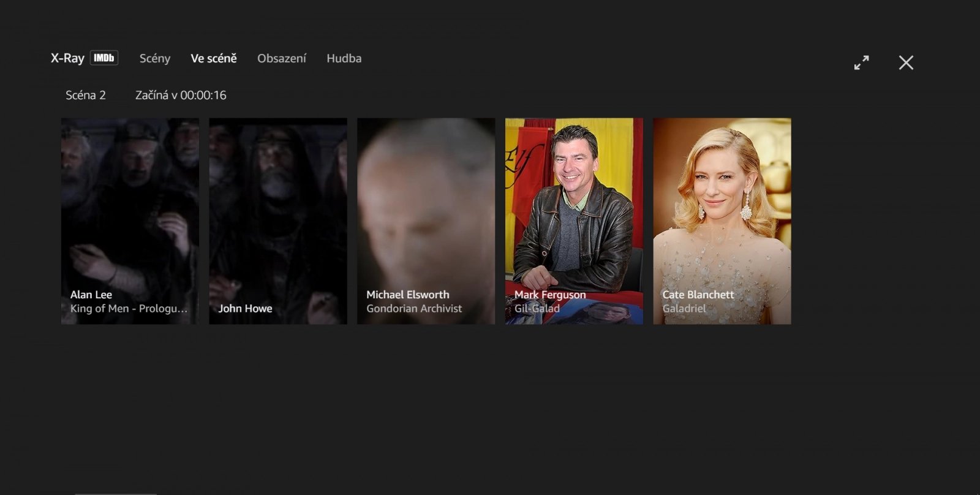
Task: Click the IMDb logo badge
Action: coord(104,58)
